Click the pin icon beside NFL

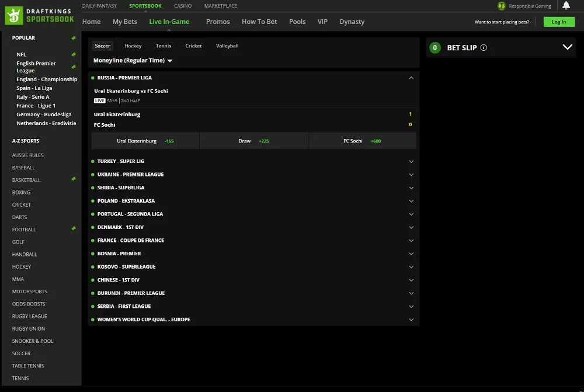tap(74, 54)
